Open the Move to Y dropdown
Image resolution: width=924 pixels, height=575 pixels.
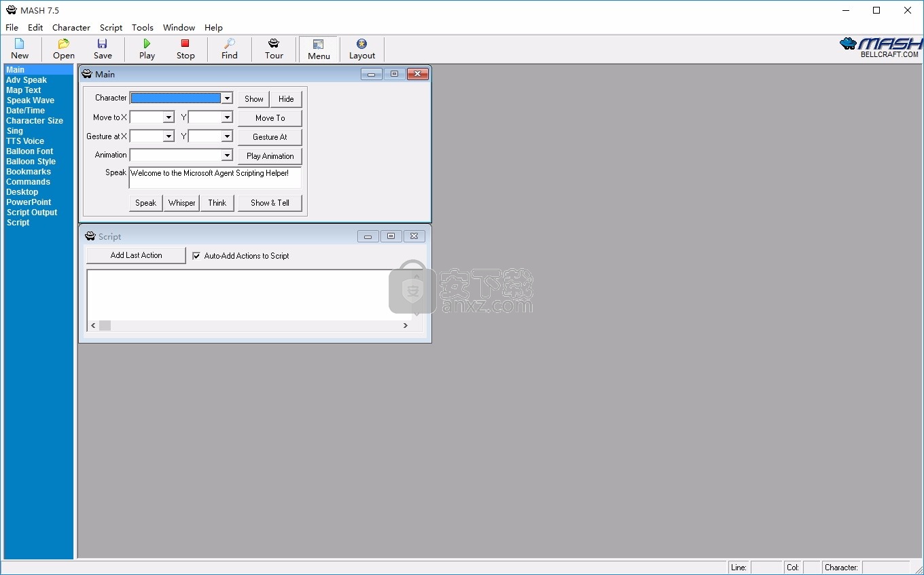227,117
